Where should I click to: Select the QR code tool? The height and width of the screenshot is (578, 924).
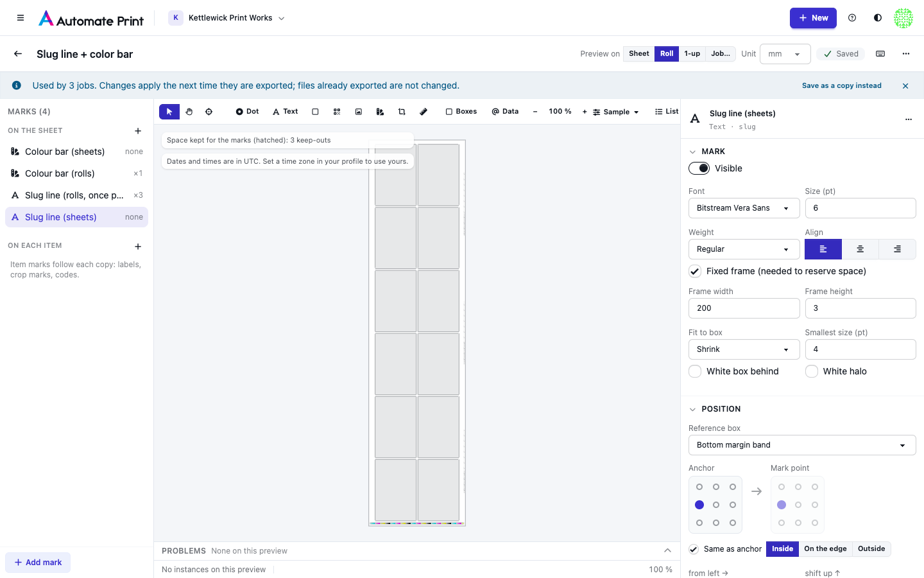[337, 112]
